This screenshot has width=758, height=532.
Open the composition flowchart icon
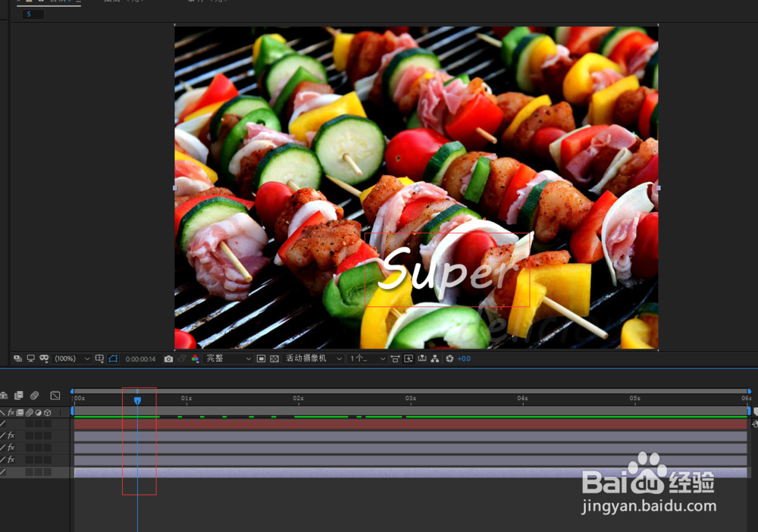click(x=435, y=358)
